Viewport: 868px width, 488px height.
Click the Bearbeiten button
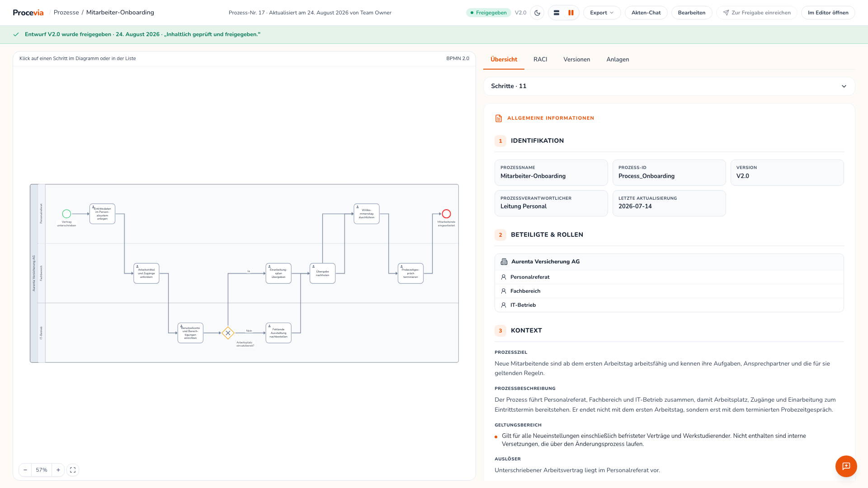(x=691, y=13)
